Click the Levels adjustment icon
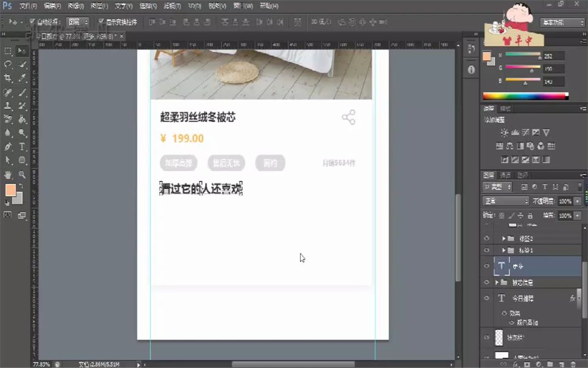Image resolution: width=588 pixels, height=368 pixels. [514, 133]
